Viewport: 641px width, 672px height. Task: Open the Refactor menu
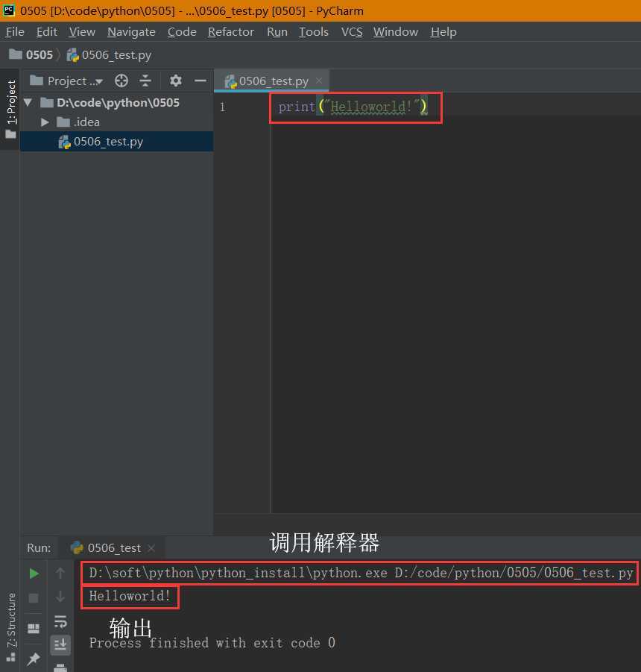(x=231, y=32)
